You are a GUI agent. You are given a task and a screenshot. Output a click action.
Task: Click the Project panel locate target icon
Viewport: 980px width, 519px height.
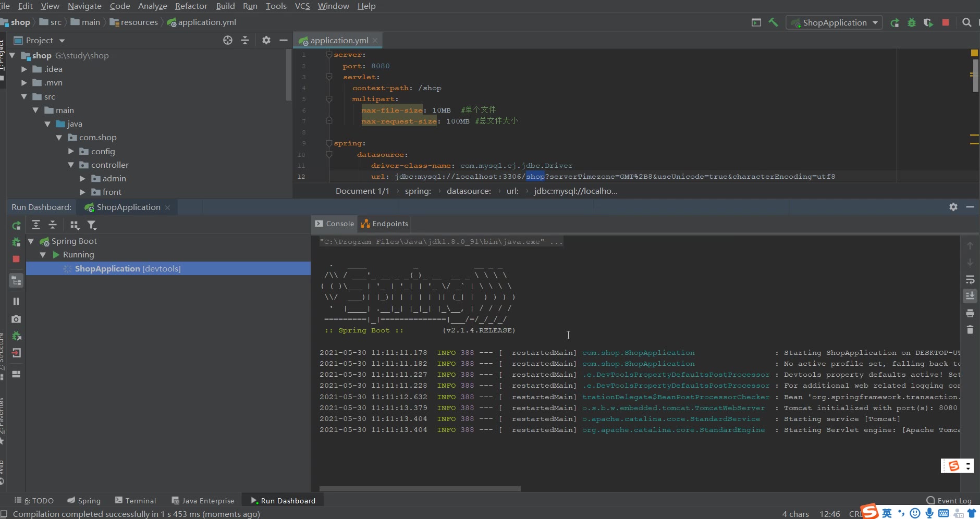tap(228, 40)
